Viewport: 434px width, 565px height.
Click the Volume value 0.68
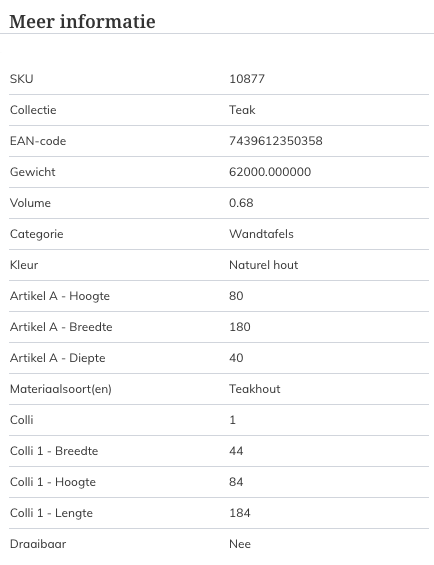[241, 203]
